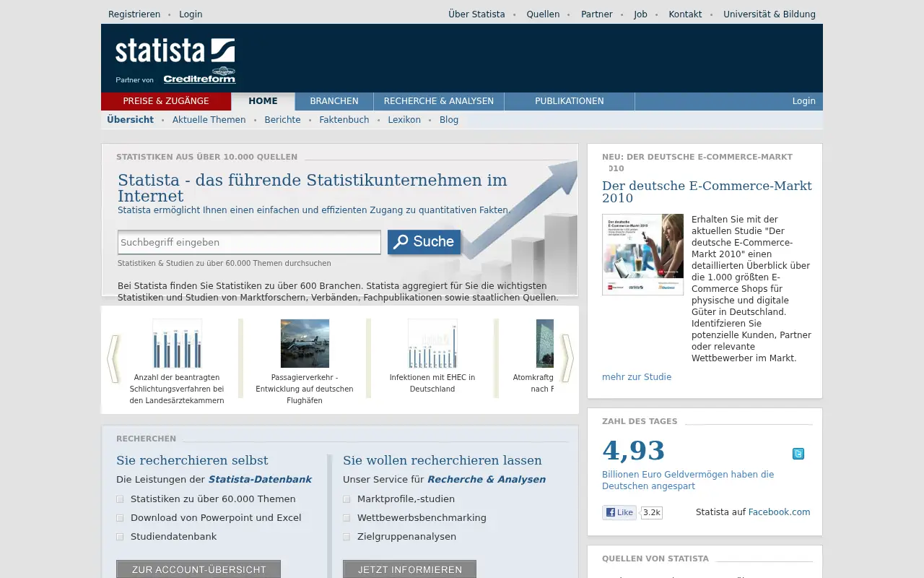This screenshot has height=578, width=924.
Task: Open the Schlichtungsverfahren chart thumbnail
Action: click(177, 344)
